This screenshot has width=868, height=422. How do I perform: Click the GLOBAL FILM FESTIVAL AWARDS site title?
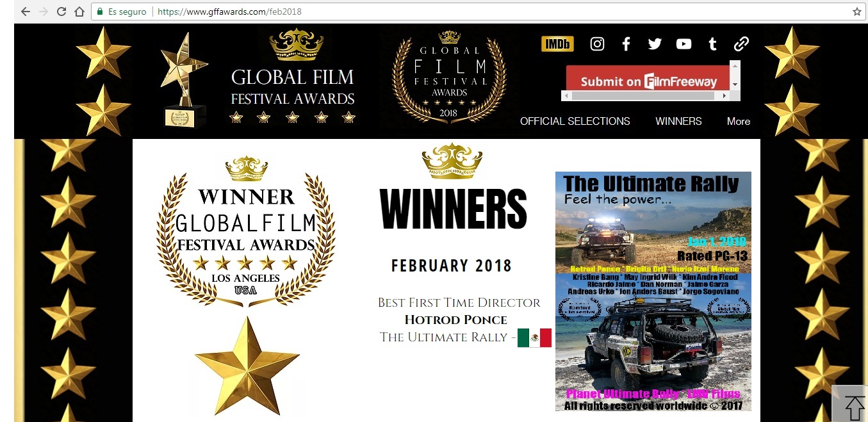click(x=293, y=88)
